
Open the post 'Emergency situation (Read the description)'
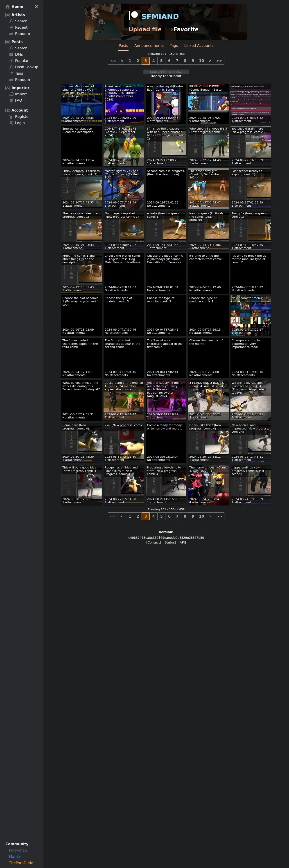click(81, 146)
